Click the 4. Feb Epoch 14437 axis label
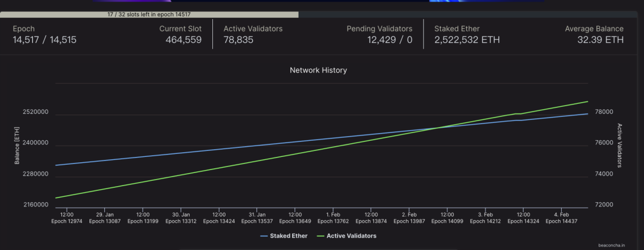 [562, 218]
